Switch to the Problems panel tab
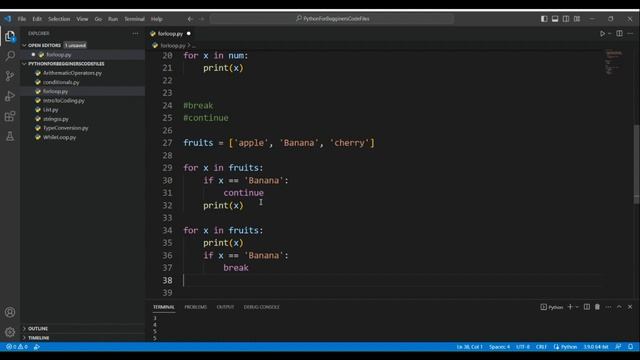 tap(196, 307)
